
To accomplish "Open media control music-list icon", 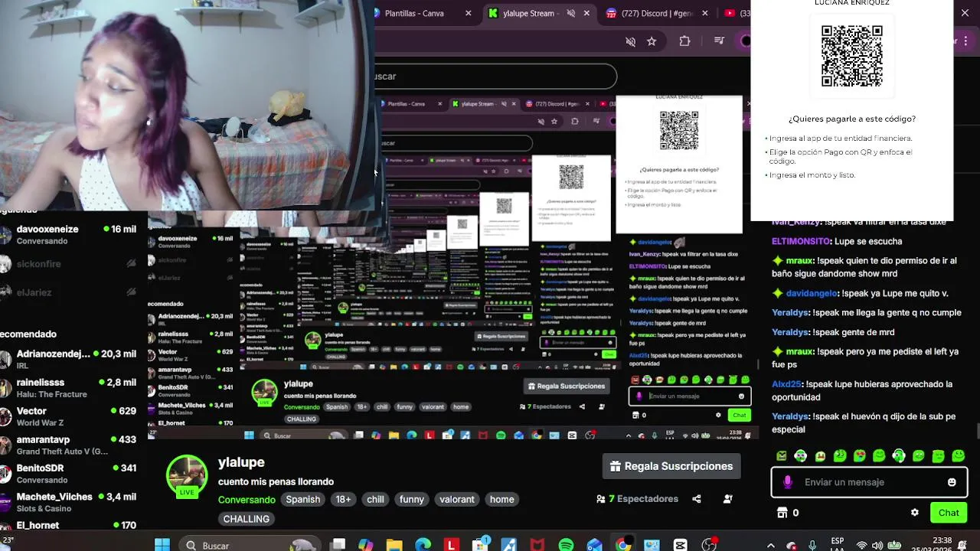I will click(x=719, y=41).
